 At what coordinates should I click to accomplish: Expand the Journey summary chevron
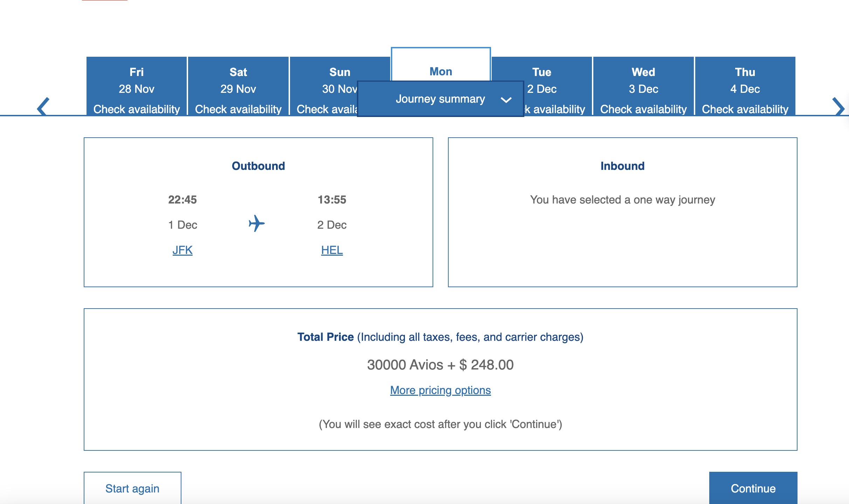506,100
